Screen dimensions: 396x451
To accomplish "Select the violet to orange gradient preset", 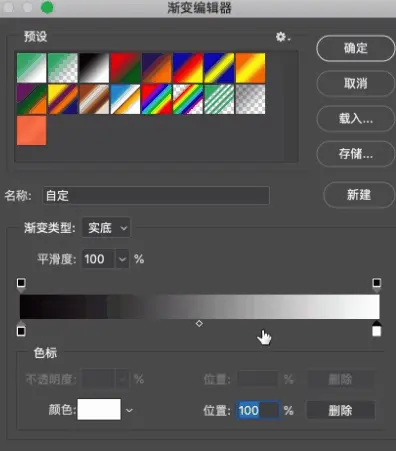I will tap(157, 68).
